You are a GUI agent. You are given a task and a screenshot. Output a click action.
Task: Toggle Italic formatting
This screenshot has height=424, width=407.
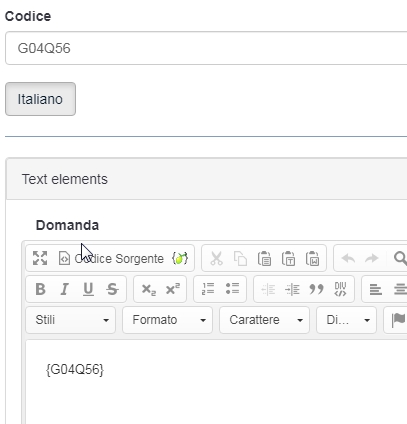(64, 289)
